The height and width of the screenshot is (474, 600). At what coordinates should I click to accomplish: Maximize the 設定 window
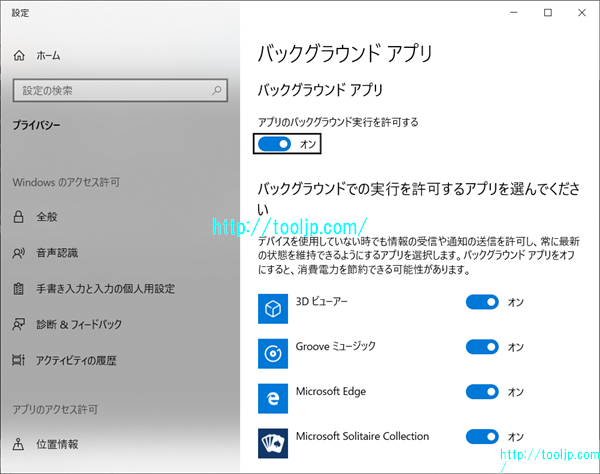click(548, 13)
